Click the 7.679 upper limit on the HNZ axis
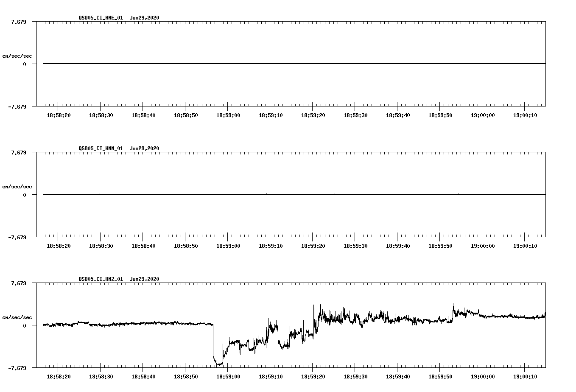Viewport: 576px width, 392px height. (x=19, y=283)
